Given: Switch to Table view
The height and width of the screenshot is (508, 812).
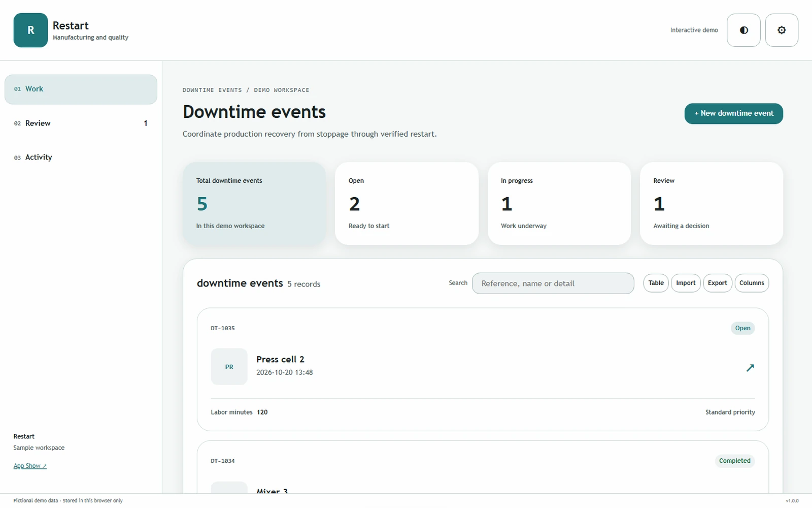Looking at the screenshot, I should tap(656, 283).
